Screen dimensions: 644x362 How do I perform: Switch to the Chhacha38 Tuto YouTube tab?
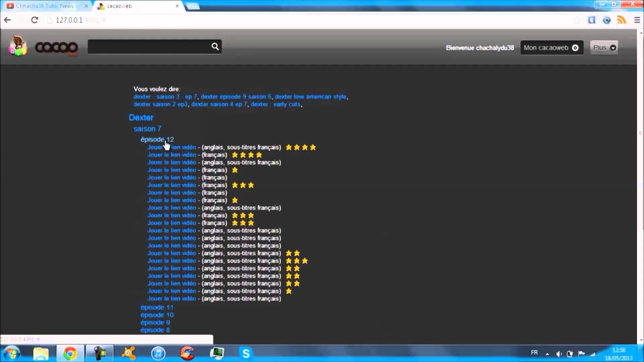click(x=46, y=6)
